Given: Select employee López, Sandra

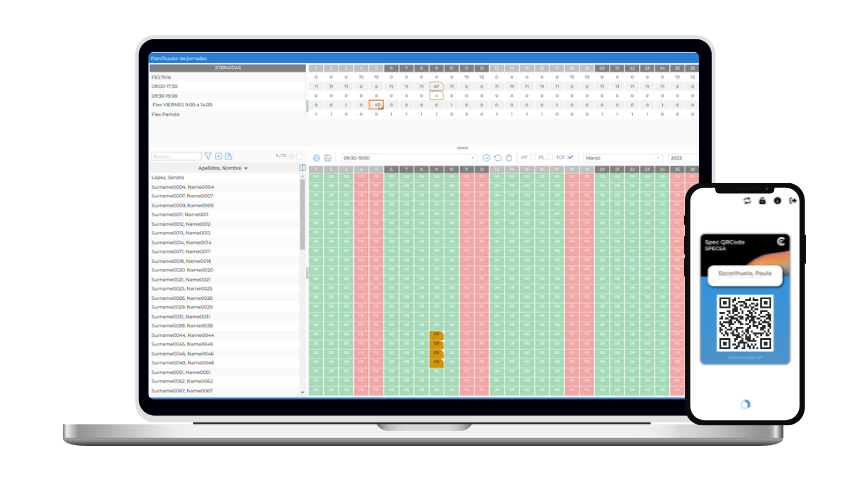Looking at the screenshot, I should 224,178.
